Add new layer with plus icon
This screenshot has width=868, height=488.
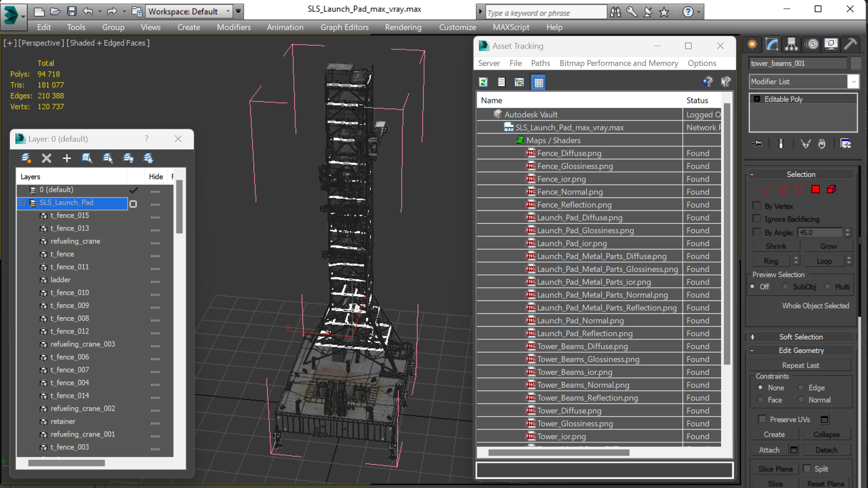point(67,158)
